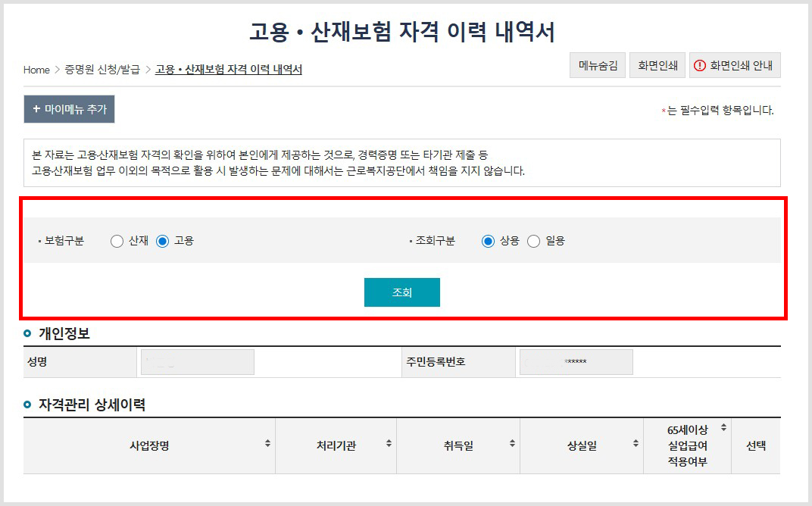
Task: Select the 일용 inquiry type
Action: click(533, 241)
